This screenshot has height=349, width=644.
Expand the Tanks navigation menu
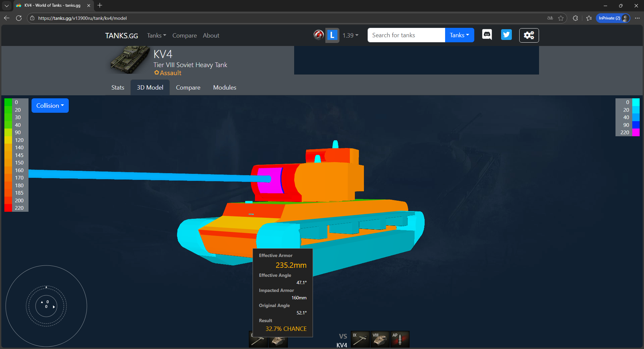pyautogui.click(x=156, y=36)
